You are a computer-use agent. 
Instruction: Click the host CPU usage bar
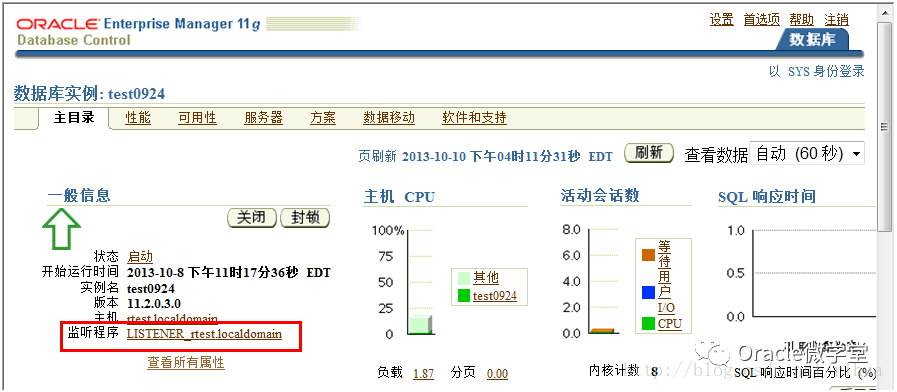[x=420, y=324]
